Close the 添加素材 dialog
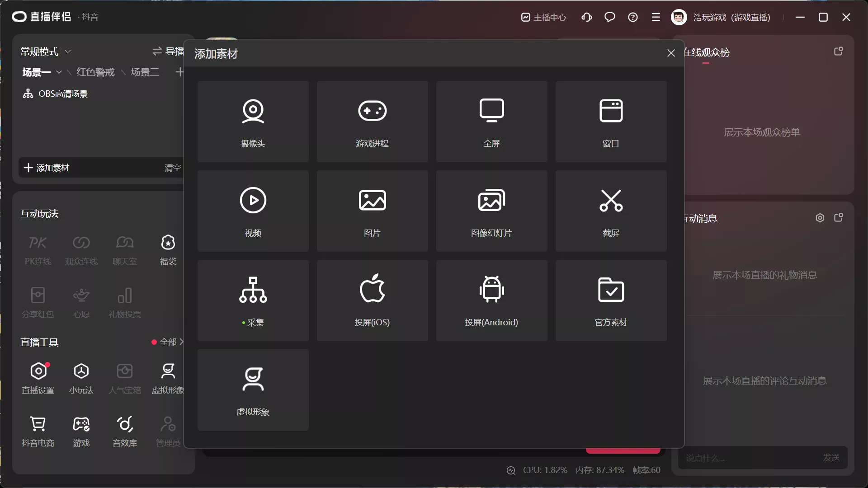 coord(671,53)
